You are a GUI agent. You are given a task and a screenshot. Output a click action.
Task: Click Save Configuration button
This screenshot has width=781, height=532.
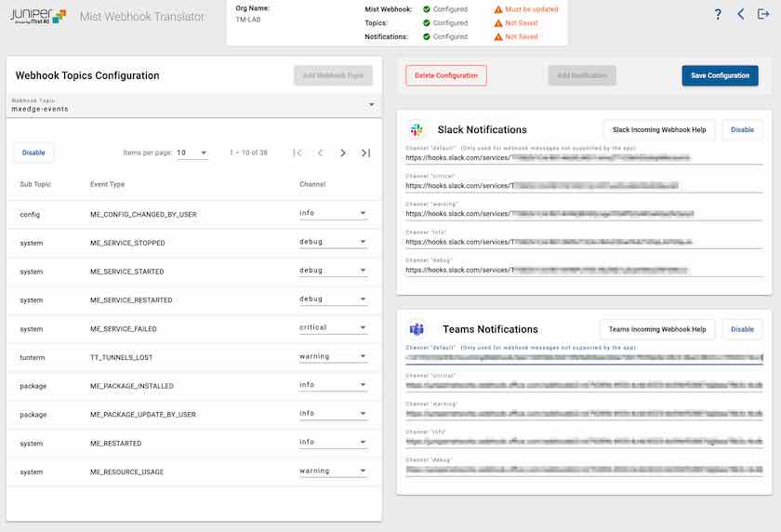pyautogui.click(x=720, y=75)
